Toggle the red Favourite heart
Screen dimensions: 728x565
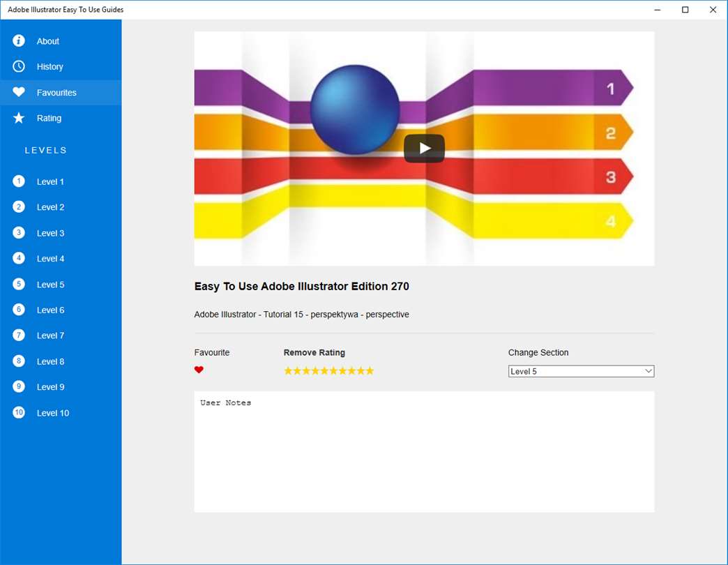pyautogui.click(x=199, y=370)
